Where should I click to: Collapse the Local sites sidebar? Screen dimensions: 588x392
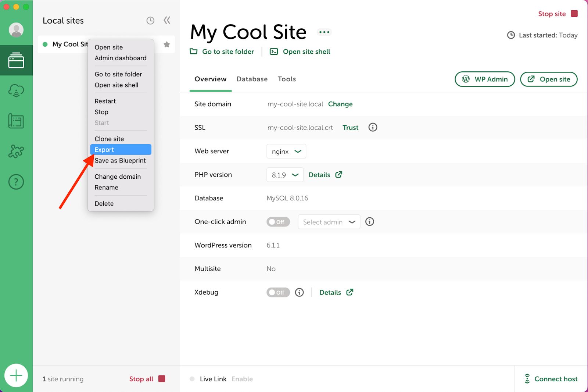point(167,20)
